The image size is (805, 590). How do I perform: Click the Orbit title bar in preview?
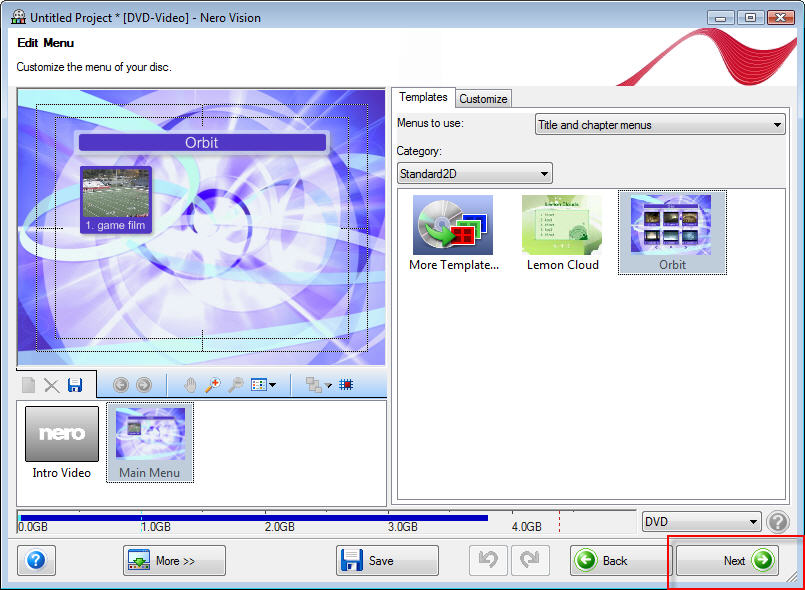(x=202, y=143)
